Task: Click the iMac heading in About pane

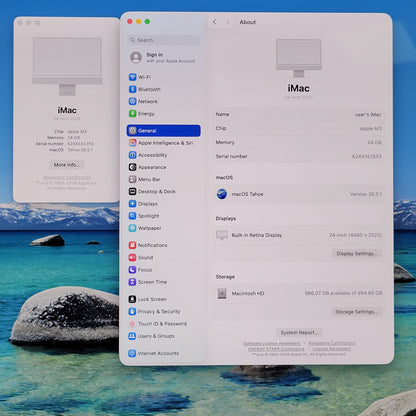Action: click(x=299, y=88)
